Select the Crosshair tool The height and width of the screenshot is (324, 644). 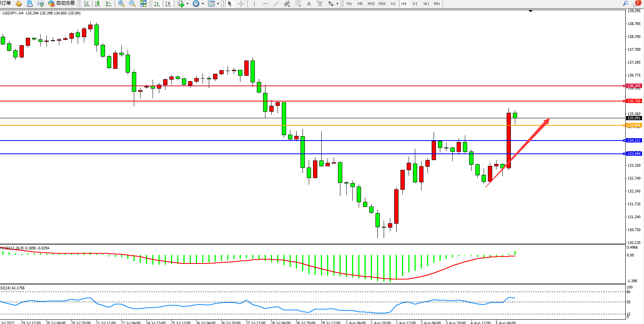[241, 4]
